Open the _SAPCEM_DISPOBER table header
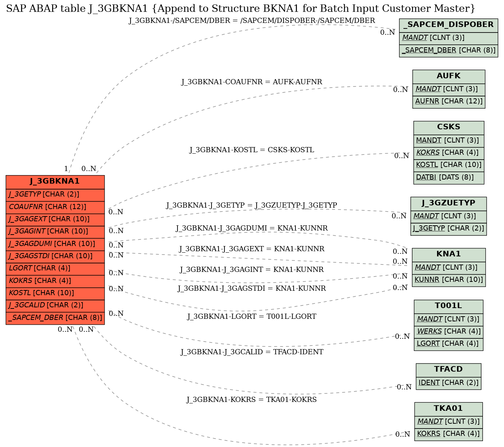 pyautogui.click(x=449, y=25)
